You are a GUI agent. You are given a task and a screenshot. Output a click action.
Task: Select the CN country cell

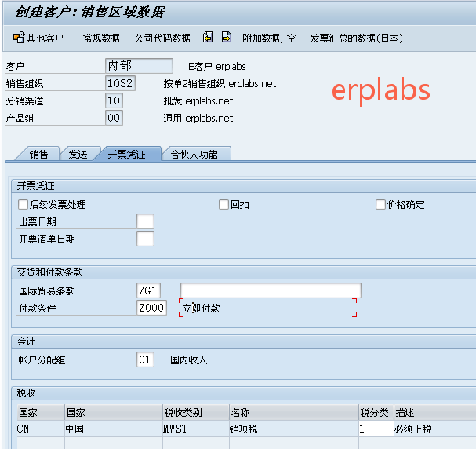click(x=41, y=429)
